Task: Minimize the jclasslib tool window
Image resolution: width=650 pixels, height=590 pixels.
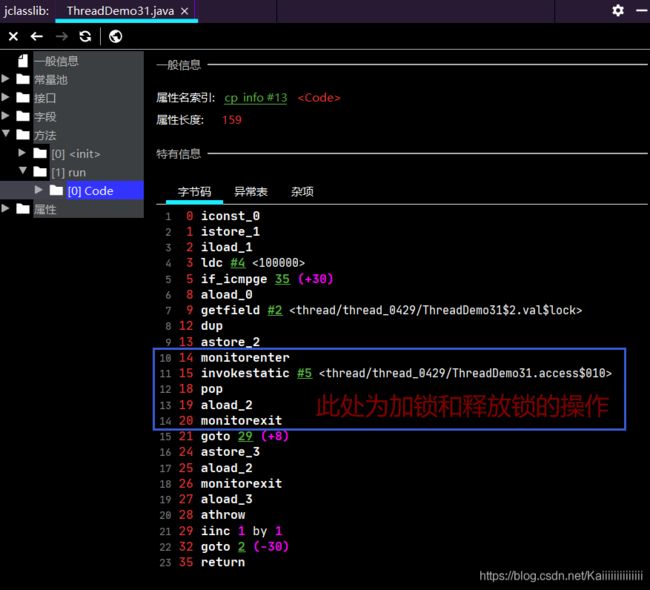Action: tap(642, 11)
